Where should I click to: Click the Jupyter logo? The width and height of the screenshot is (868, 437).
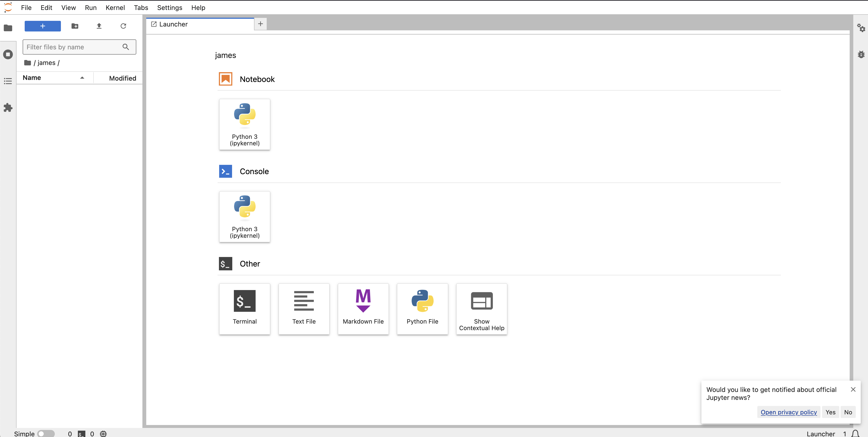(8, 7)
